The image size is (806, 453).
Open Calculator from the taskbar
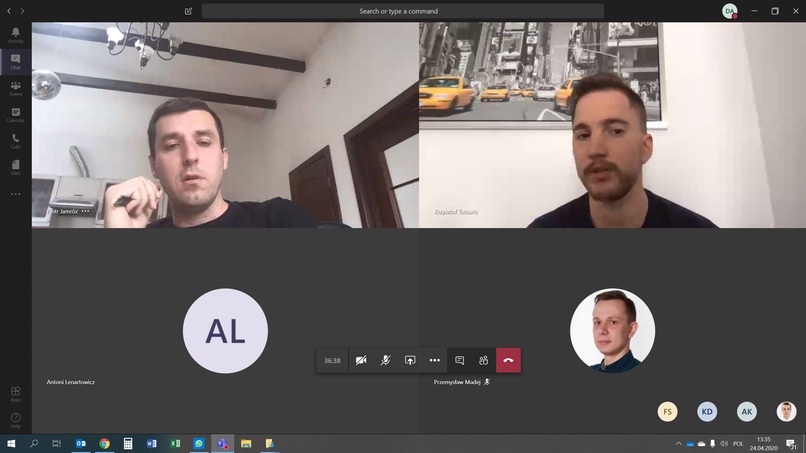128,443
